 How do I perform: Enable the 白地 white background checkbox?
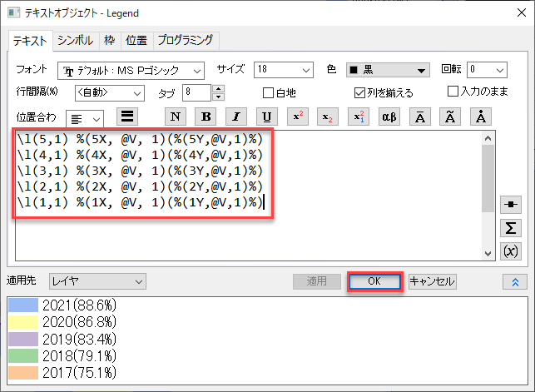(268, 92)
